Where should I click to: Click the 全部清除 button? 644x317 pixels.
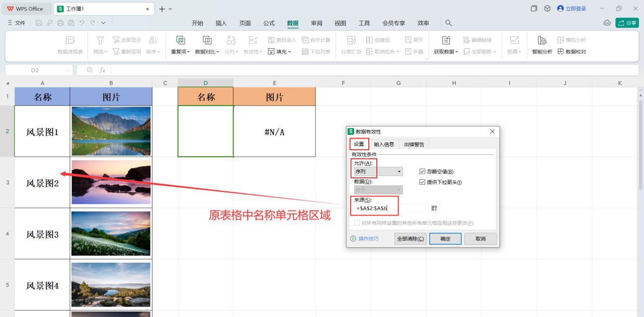coord(411,239)
